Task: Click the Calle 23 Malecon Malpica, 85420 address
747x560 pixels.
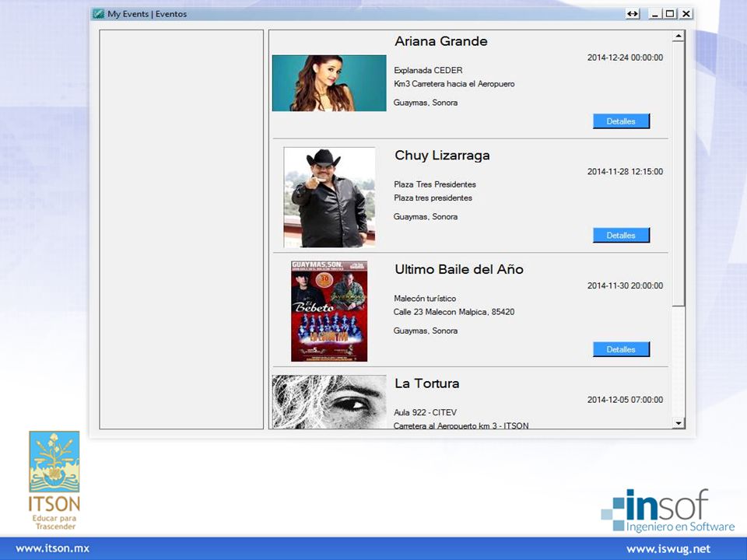Action: tap(454, 312)
